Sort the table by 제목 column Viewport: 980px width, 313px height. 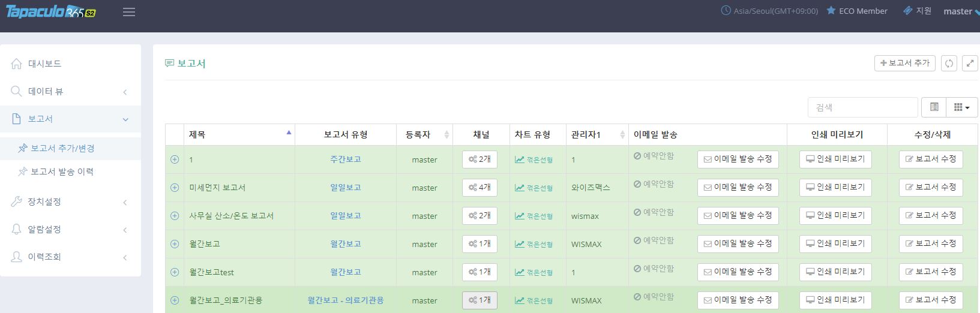point(236,134)
